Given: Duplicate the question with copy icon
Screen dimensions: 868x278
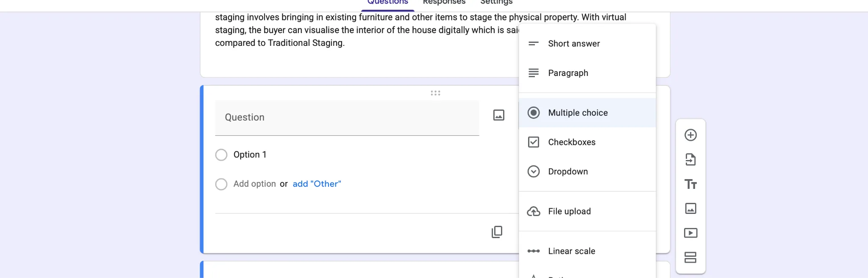Looking at the screenshot, I should [x=497, y=232].
